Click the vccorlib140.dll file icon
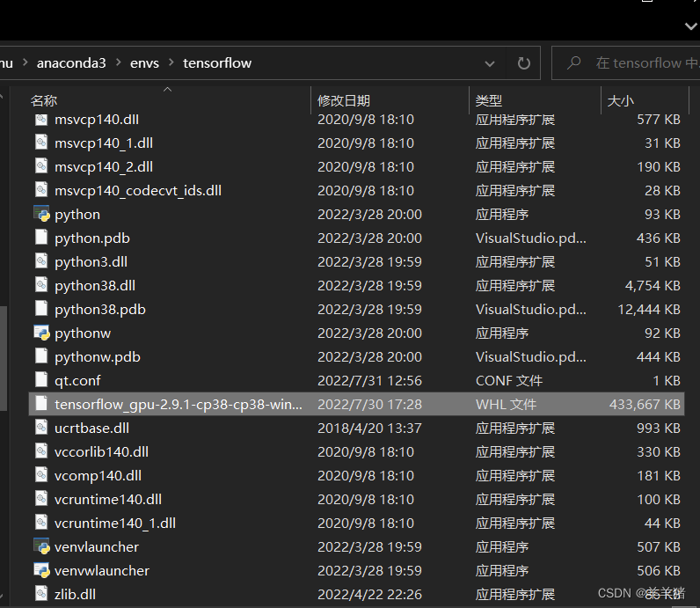The height and width of the screenshot is (608, 700). [x=41, y=451]
